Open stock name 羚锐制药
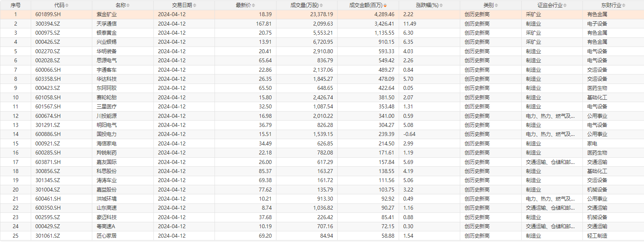Screen dimensions: 644x242 [106, 153]
